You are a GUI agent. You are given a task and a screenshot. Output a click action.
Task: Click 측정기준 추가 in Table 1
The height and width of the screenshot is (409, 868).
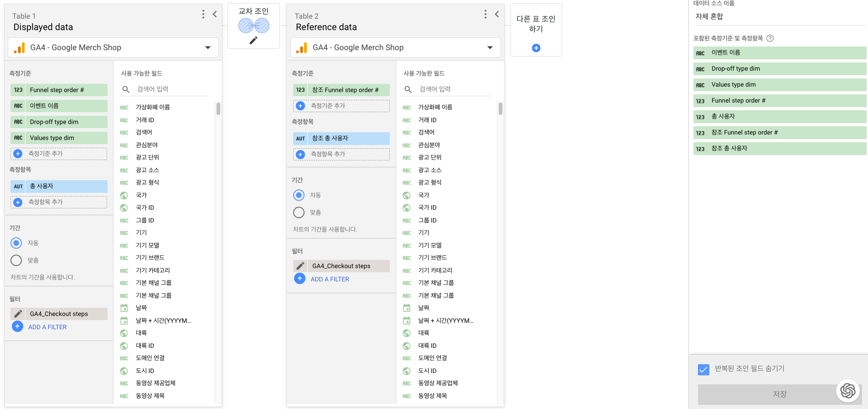pyautogui.click(x=59, y=154)
